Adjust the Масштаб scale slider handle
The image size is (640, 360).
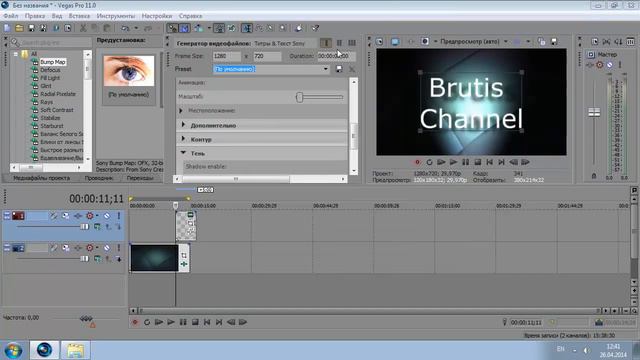(x=299, y=97)
